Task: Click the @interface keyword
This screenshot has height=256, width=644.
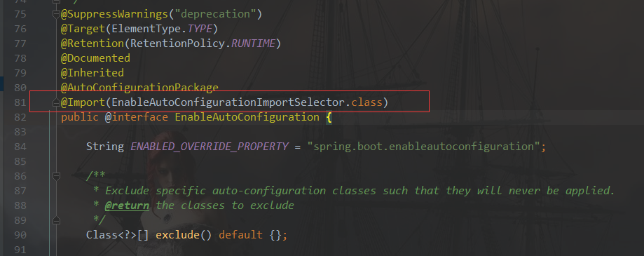Action: 137,117
